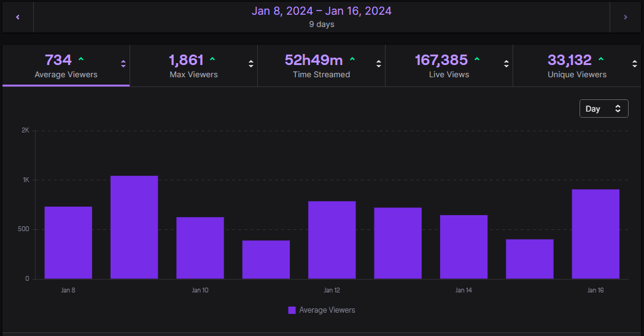Click the 0 y-axis label
644x336 pixels.
[27, 278]
